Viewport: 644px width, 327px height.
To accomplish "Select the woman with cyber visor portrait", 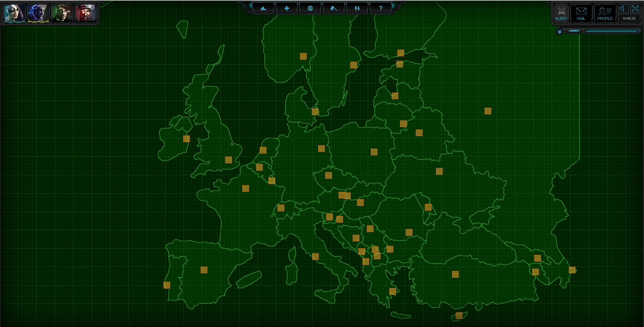I will [14, 13].
